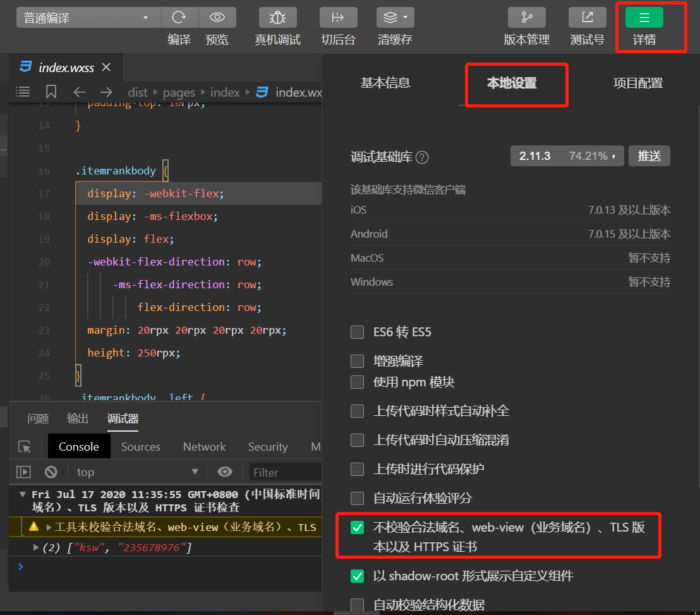Open the top frame context dropdown

tap(136, 472)
